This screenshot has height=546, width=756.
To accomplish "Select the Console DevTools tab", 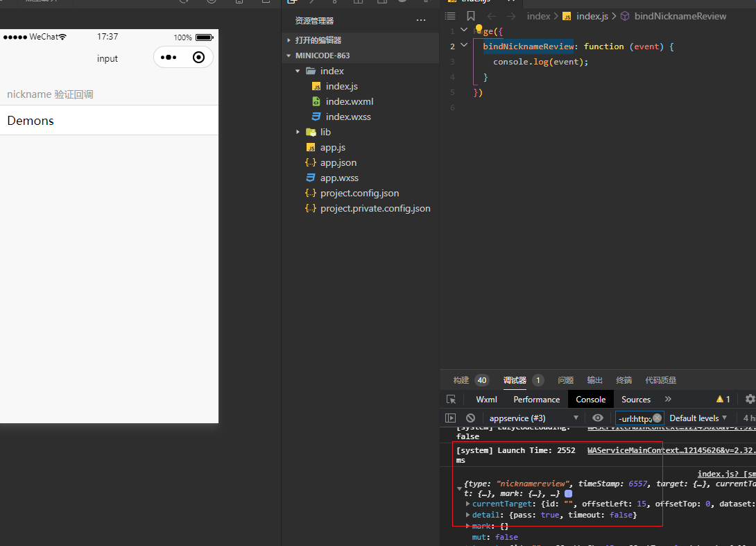I will 591,400.
